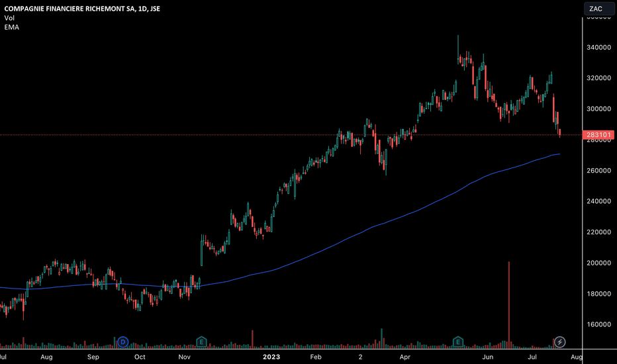Image resolution: width=617 pixels, height=364 pixels.
Task: Click the 220000 price axis label
Action: pos(598,232)
